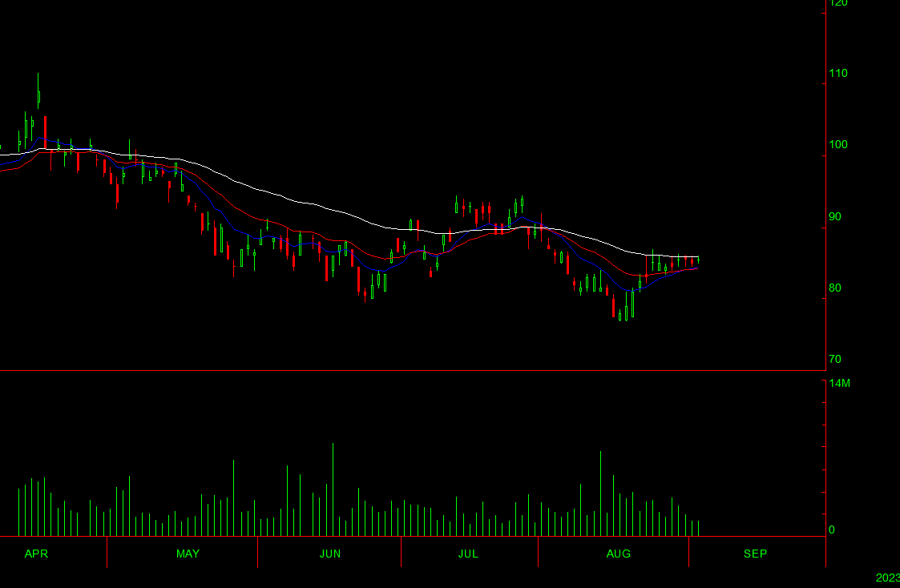This screenshot has width=900, height=588.
Task: Select the April candlestick peaking near 110
Action: click(x=38, y=91)
